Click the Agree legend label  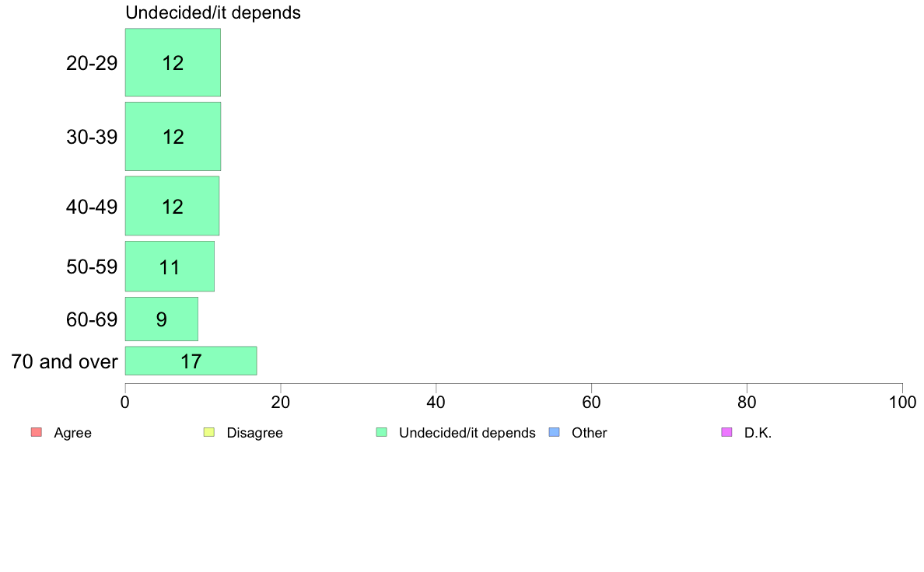72,433
